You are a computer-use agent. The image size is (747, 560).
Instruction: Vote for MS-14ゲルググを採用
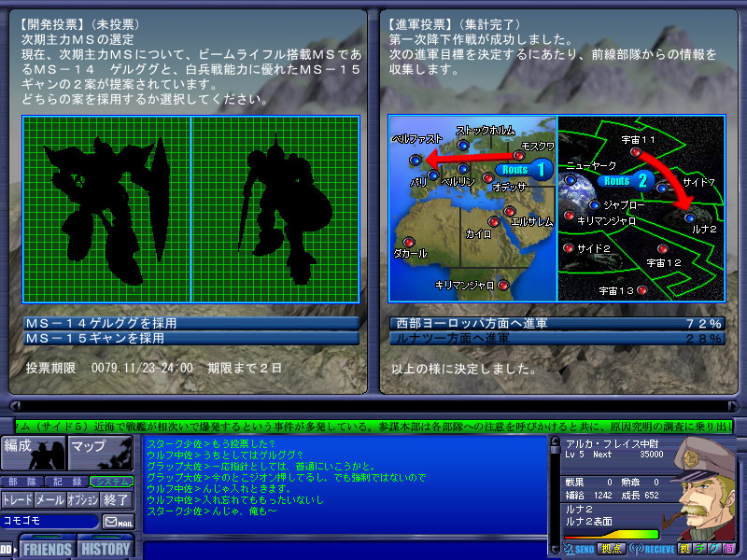click(191, 323)
